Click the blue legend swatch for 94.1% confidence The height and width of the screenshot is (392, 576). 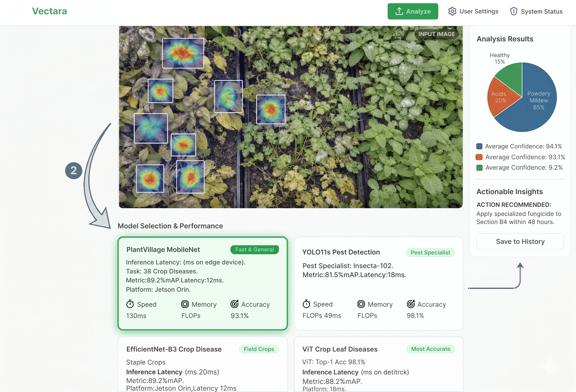pyautogui.click(x=479, y=146)
